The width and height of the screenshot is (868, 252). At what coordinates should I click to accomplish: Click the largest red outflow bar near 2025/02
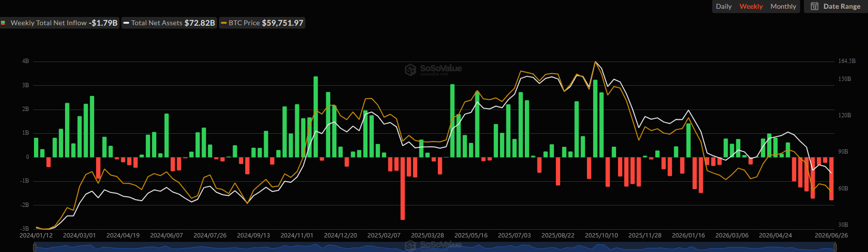(402, 188)
